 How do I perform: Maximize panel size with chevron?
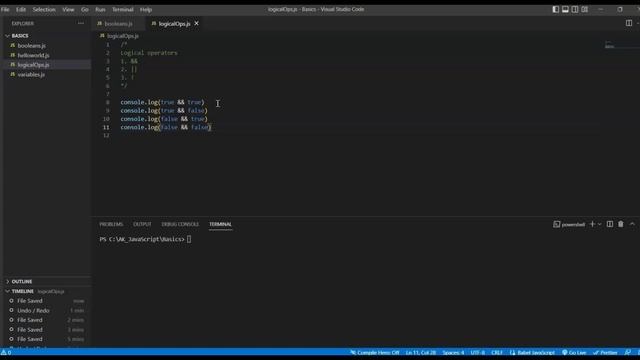pos(632,224)
